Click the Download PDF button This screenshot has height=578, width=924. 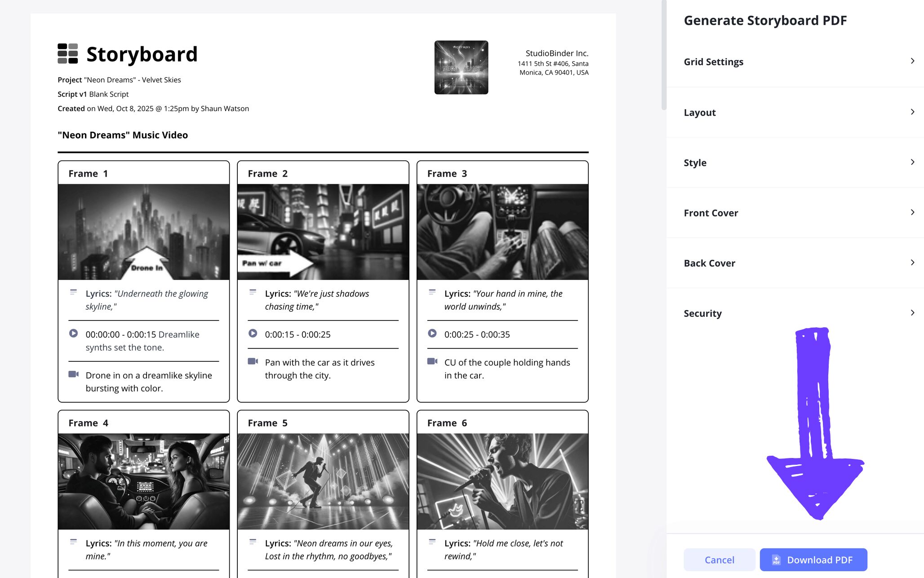pyautogui.click(x=813, y=560)
